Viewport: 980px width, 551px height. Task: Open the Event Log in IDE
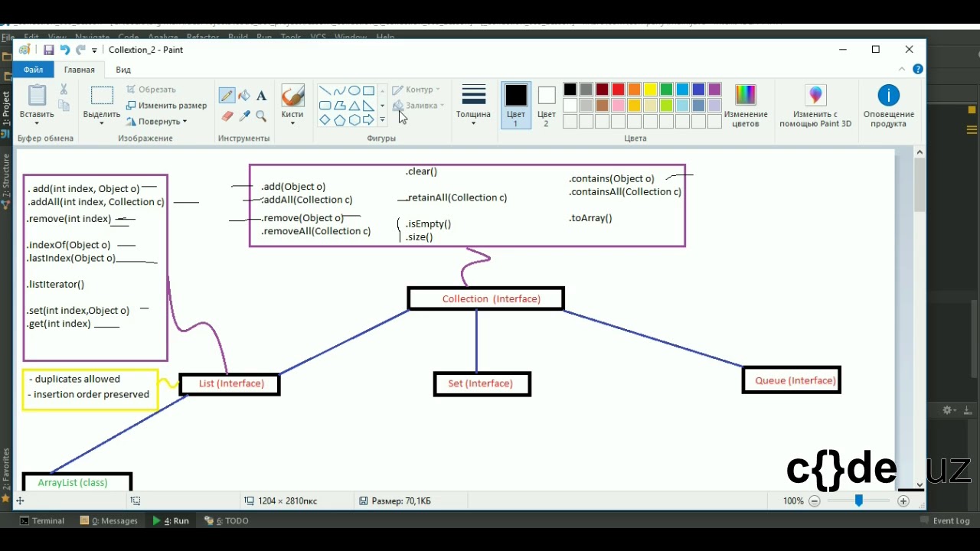coord(946,520)
